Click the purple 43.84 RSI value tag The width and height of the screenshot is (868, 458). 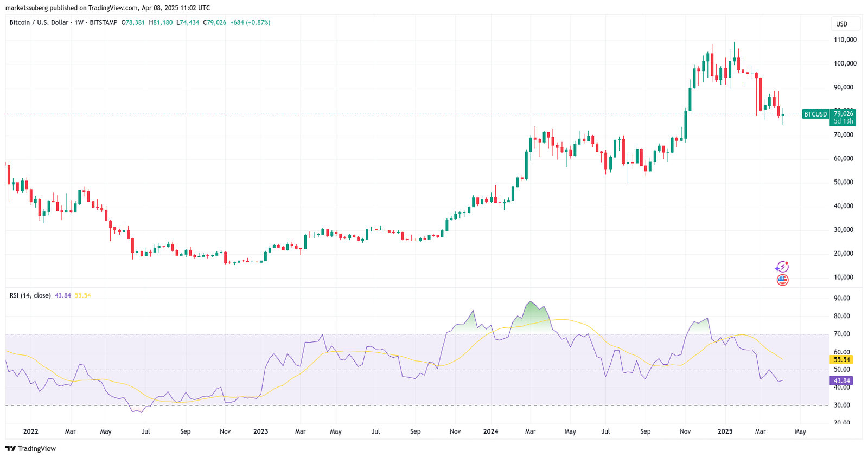tap(841, 381)
